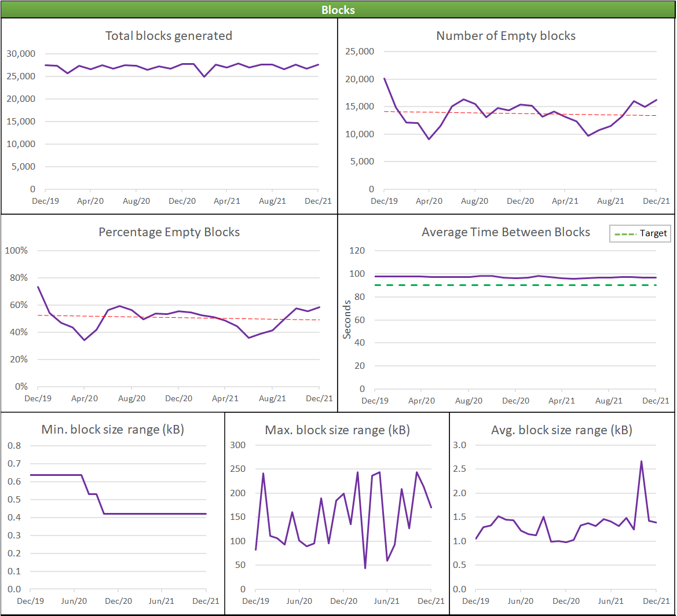Select "Dec/20" under the Number of Empty blocks chart

coord(520,201)
